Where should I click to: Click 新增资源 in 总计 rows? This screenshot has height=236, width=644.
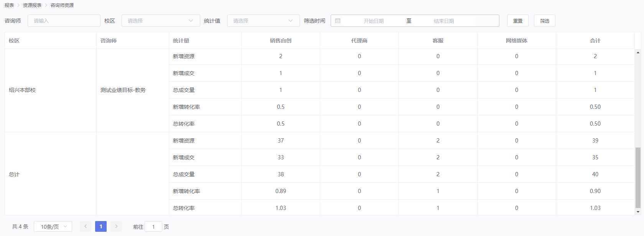(184, 141)
